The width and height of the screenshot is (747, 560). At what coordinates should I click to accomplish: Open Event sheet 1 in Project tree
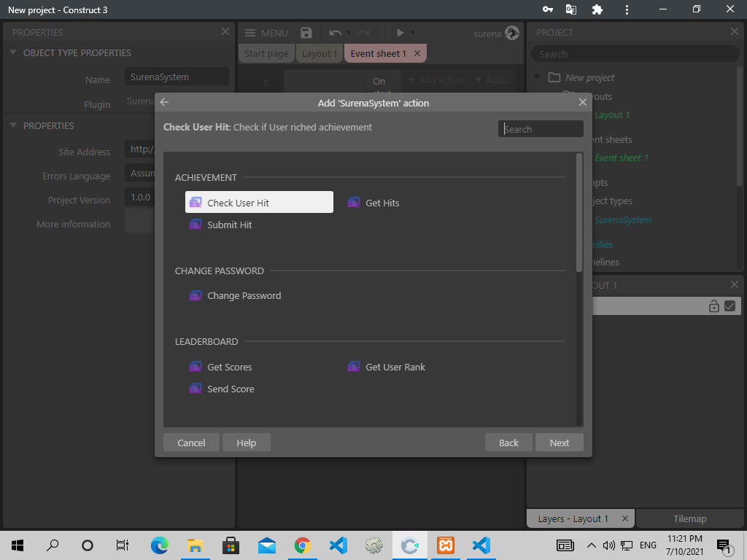pyautogui.click(x=622, y=158)
